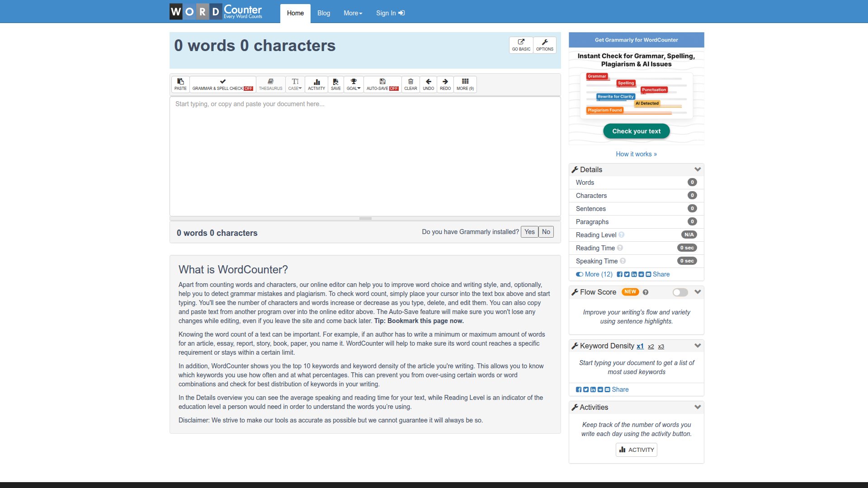Image resolution: width=868 pixels, height=488 pixels.
Task: Click the Paste toolbar icon
Action: [180, 84]
